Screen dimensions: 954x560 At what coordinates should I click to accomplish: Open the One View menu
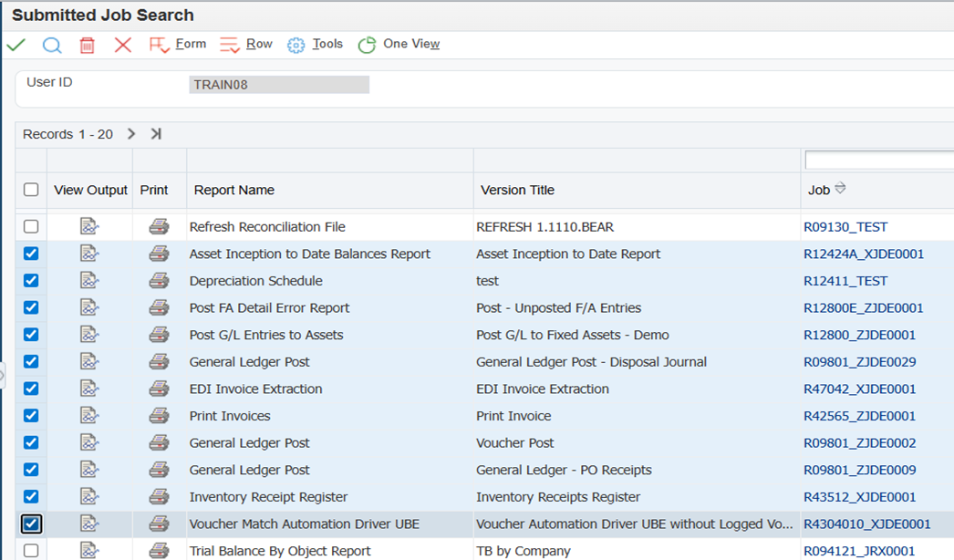coord(399,45)
